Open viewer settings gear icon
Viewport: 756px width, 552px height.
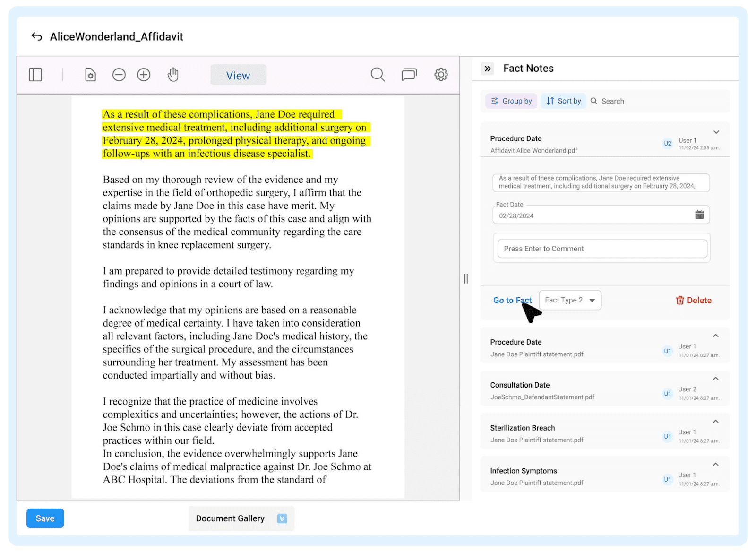[441, 75]
